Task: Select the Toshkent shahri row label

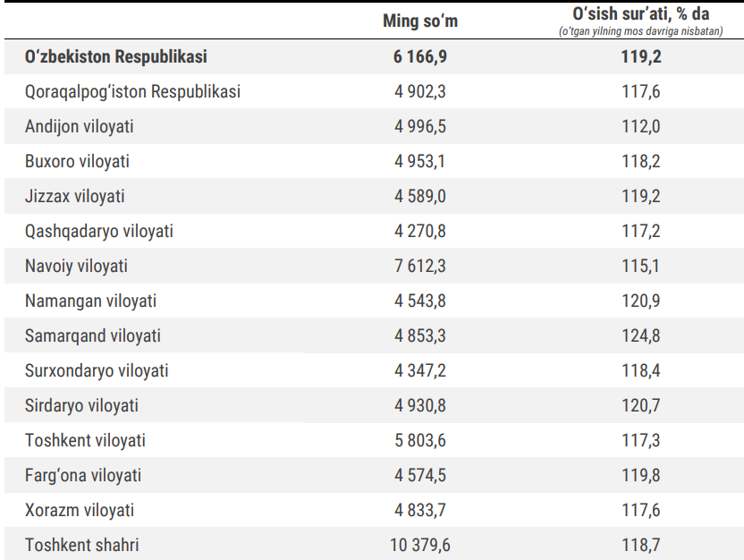Action: tap(82, 545)
